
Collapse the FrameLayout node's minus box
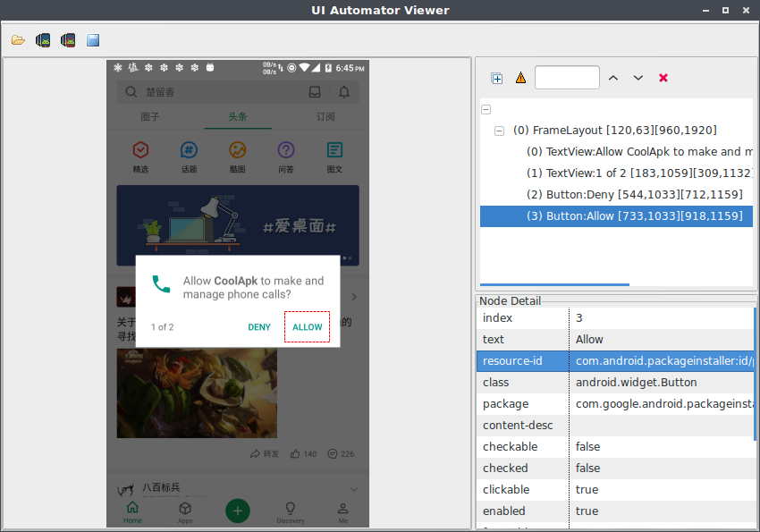pos(499,131)
